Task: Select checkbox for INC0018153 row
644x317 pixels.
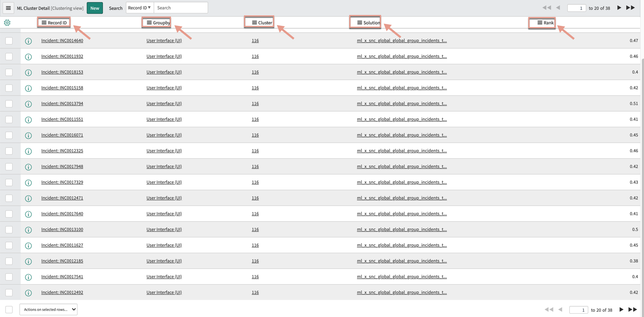Action: coord(9,72)
